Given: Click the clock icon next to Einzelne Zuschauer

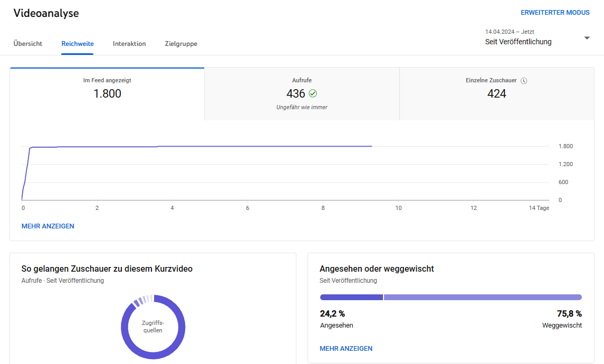Looking at the screenshot, I should coord(524,81).
